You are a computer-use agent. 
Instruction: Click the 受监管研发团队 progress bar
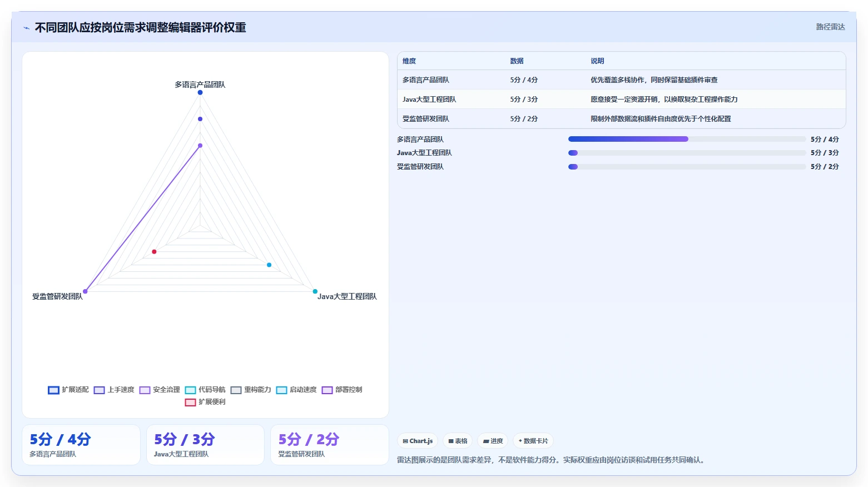[x=687, y=167]
